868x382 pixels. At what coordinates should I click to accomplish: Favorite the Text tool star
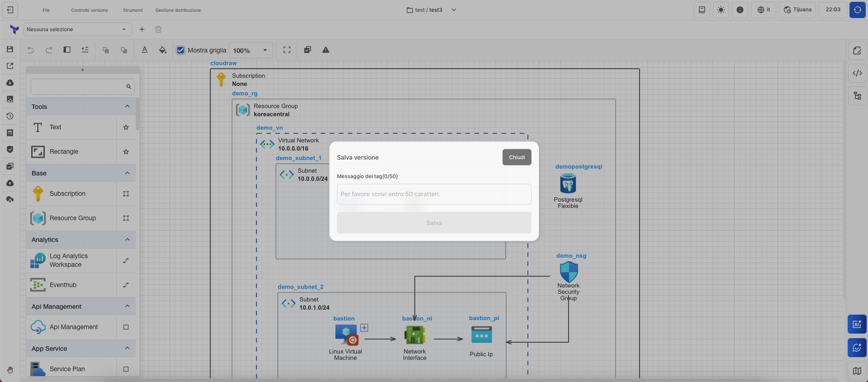[126, 127]
